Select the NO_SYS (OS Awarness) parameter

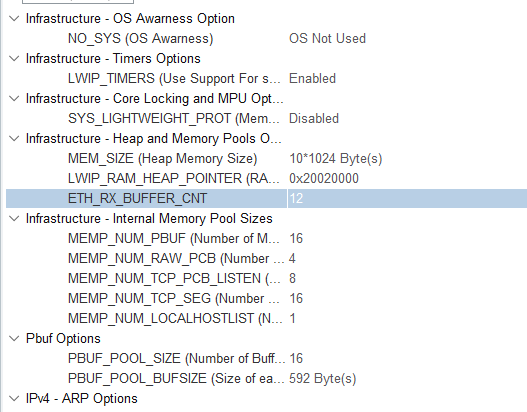(x=140, y=38)
